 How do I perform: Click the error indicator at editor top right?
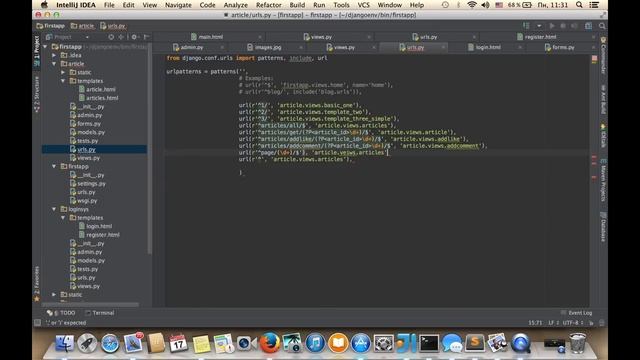(x=594, y=58)
